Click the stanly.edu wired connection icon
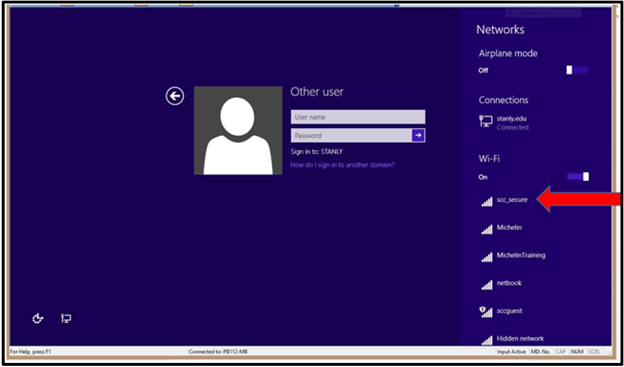The image size is (624, 367). 486,121
